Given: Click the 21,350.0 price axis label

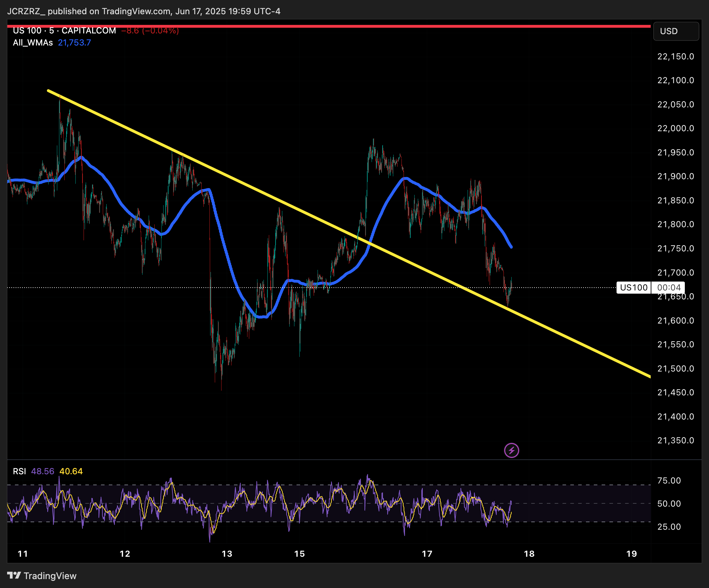Looking at the screenshot, I should (x=676, y=440).
